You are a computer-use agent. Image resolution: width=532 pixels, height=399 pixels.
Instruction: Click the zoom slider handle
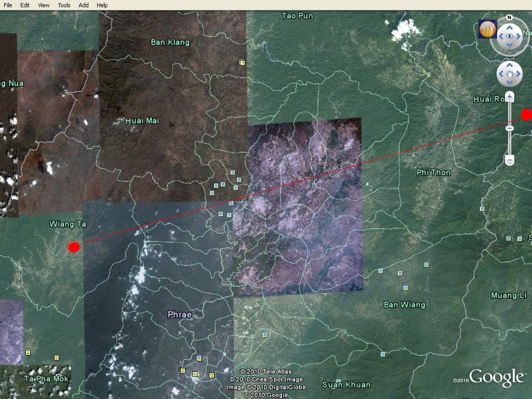[510, 128]
